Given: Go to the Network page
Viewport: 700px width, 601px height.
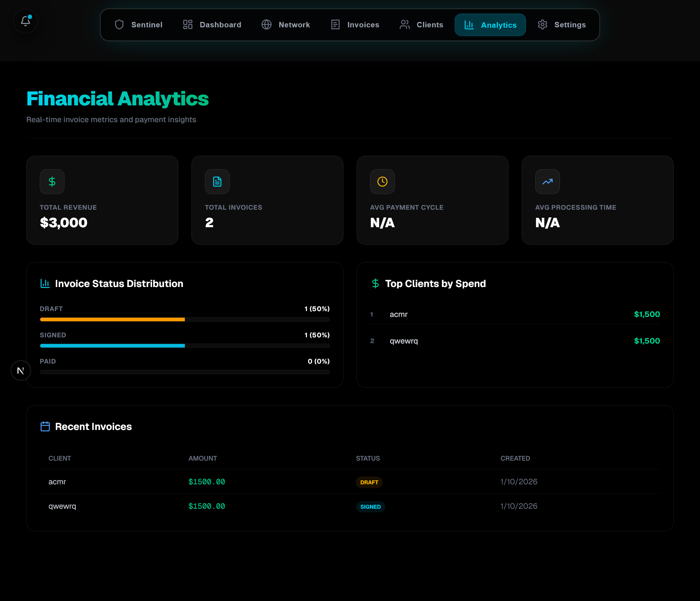Looking at the screenshot, I should (286, 25).
